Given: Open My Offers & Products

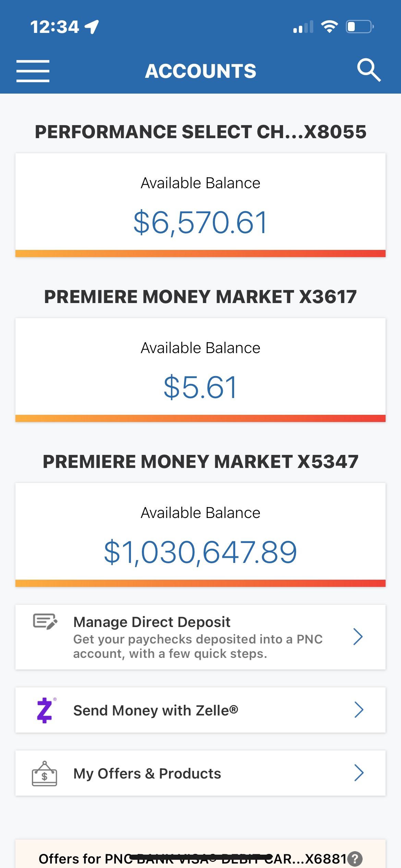Looking at the screenshot, I should [x=147, y=773].
